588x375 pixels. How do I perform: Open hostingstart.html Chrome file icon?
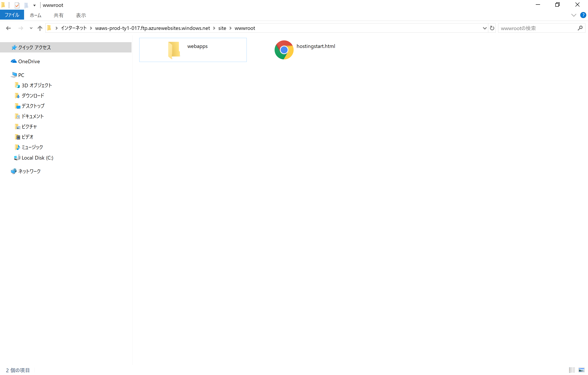284,50
